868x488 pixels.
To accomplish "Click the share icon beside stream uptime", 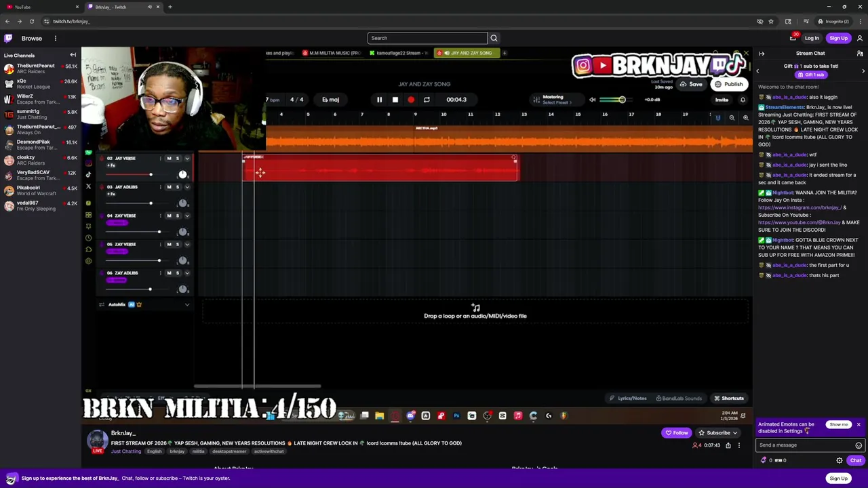I will [x=728, y=445].
